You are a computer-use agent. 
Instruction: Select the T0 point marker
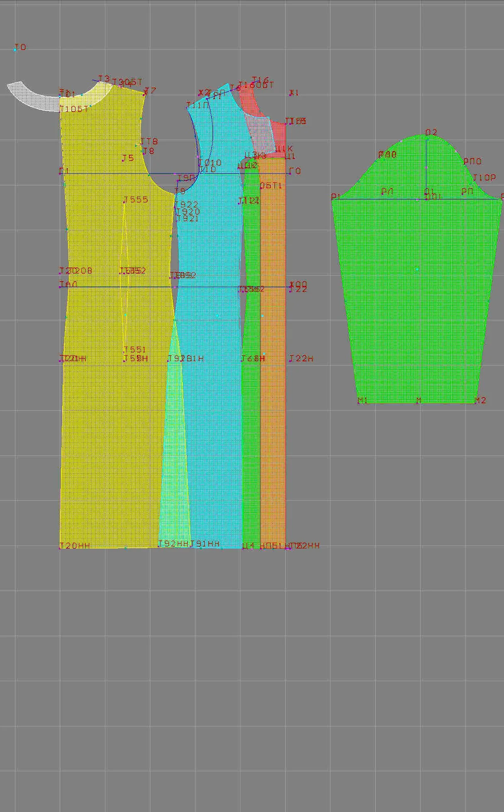(x=20, y=47)
